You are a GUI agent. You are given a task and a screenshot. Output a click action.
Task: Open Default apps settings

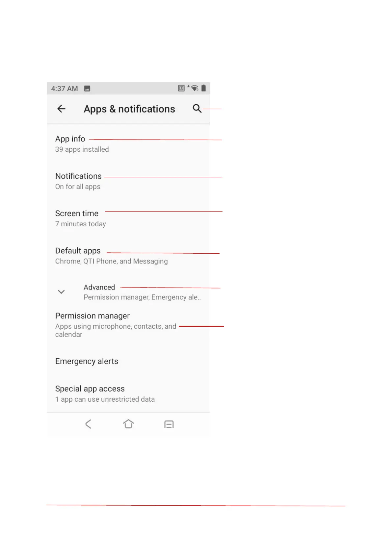coord(128,256)
